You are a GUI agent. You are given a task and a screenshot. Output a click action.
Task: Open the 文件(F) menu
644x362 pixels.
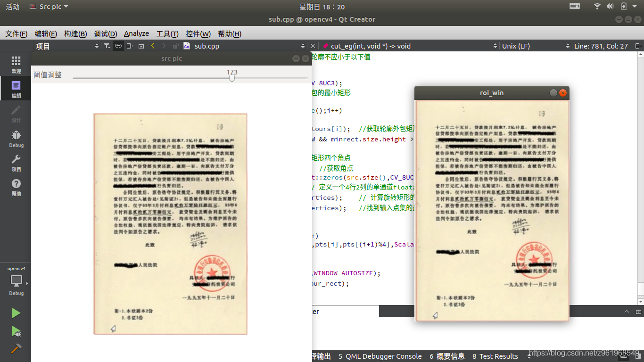point(16,33)
